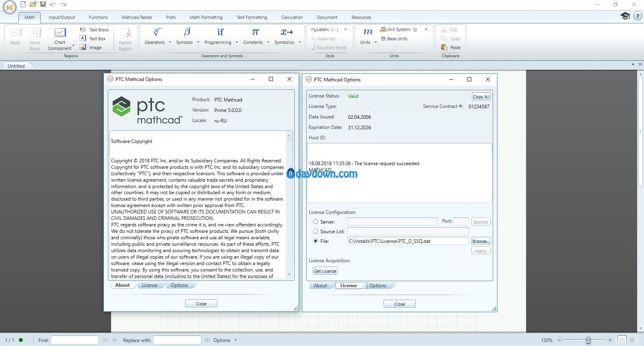Select the Untitled document tab
Viewport: 644px width, 346px height.
(x=16, y=66)
